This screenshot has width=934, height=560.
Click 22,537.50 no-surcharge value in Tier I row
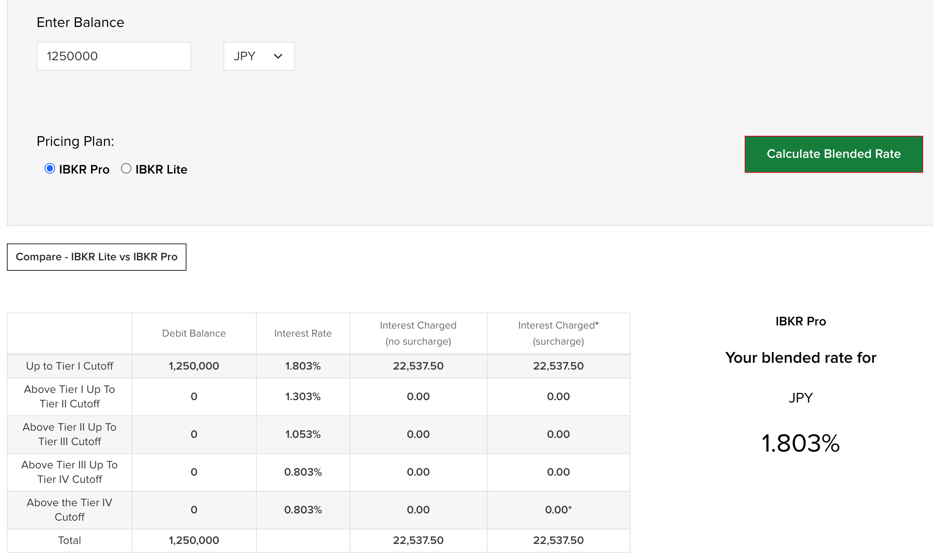click(418, 366)
